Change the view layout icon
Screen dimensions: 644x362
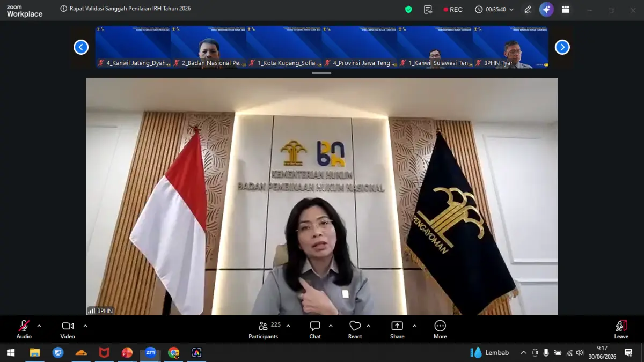point(566,9)
